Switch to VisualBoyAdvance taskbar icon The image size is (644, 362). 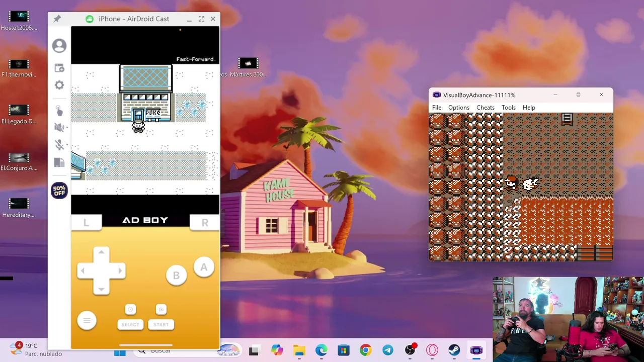point(476,350)
